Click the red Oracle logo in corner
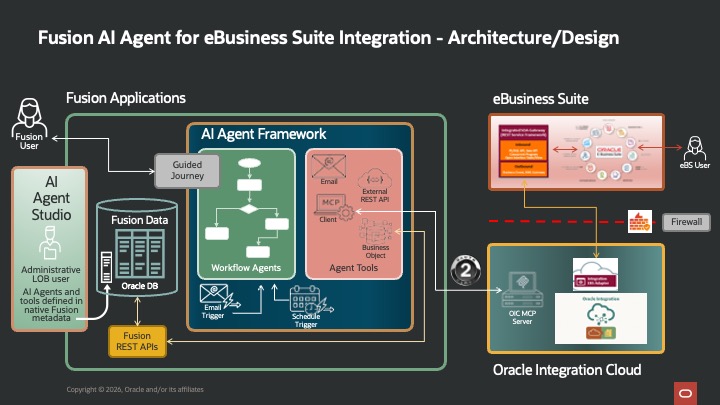This screenshot has width=720, height=405. pyautogui.click(x=686, y=394)
